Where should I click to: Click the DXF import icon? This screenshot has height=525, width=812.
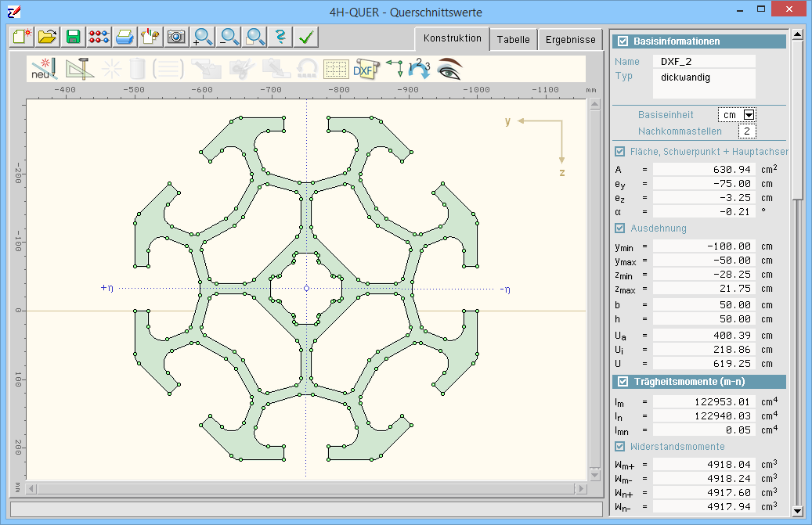click(364, 69)
